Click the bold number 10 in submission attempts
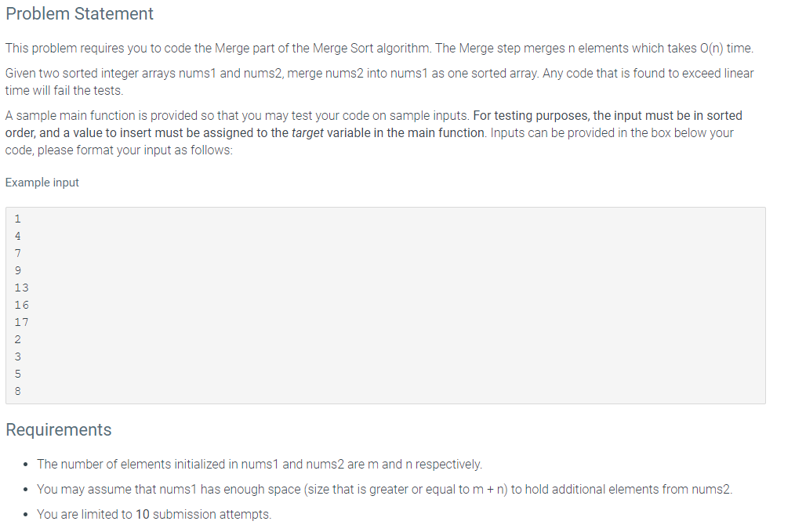795x532 pixels. point(143,514)
